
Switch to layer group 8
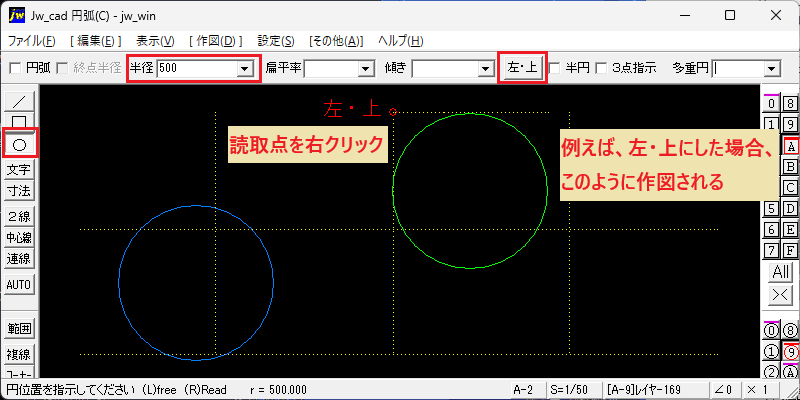tap(790, 104)
